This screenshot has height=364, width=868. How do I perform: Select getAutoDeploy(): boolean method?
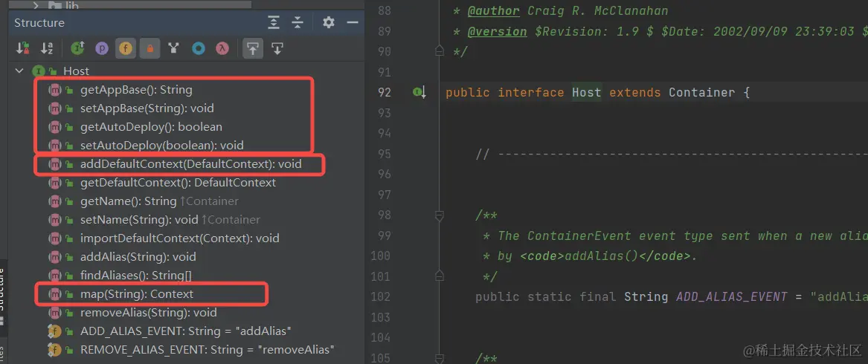click(x=151, y=127)
